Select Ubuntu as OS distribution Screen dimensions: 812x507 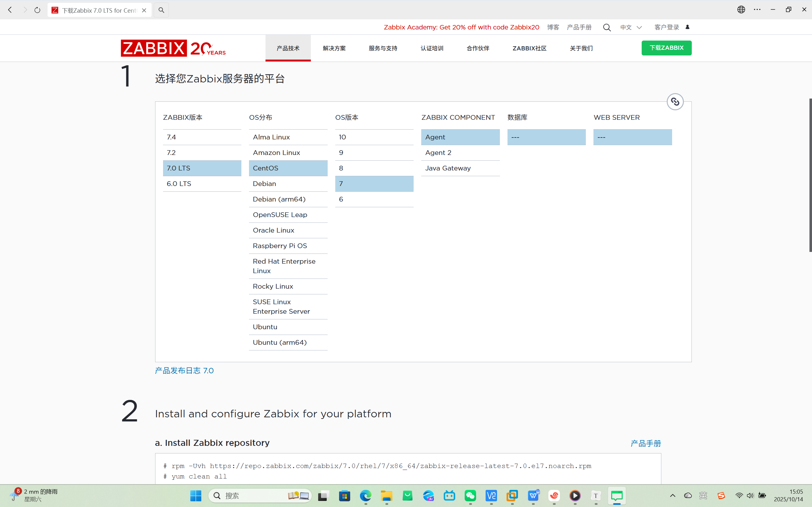(x=288, y=327)
